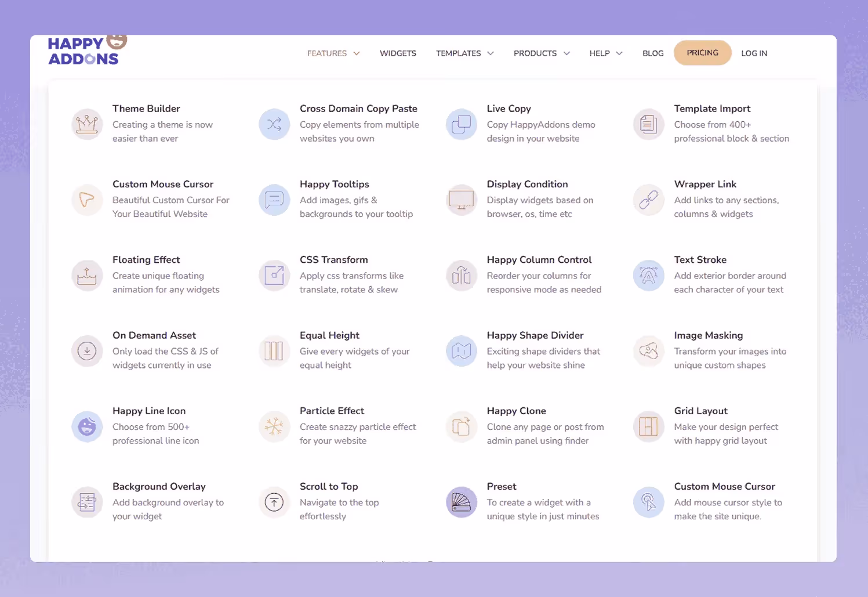Open the Happy Tooltips feature link
Image resolution: width=868 pixels, height=597 pixels.
pos(334,184)
